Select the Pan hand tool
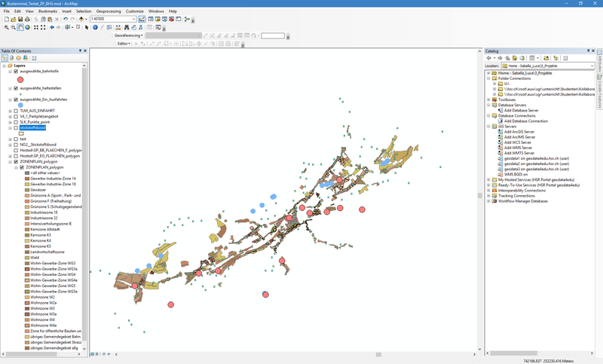Viewport: 603px width, 364px height. point(20,27)
